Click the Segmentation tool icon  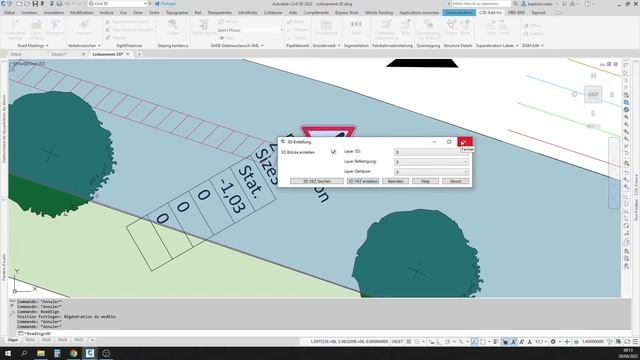(x=356, y=25)
